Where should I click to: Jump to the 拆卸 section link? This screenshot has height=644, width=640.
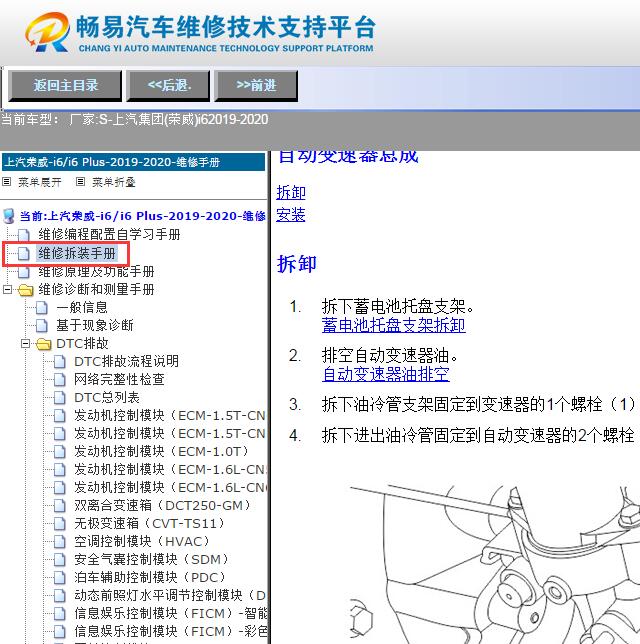[291, 192]
